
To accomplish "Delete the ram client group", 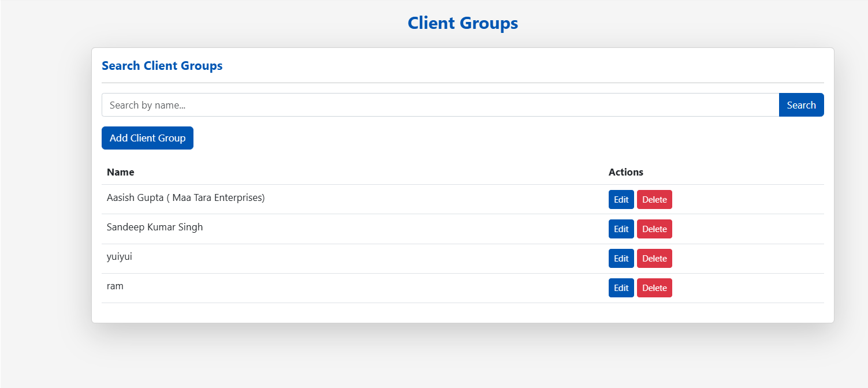I will [654, 288].
